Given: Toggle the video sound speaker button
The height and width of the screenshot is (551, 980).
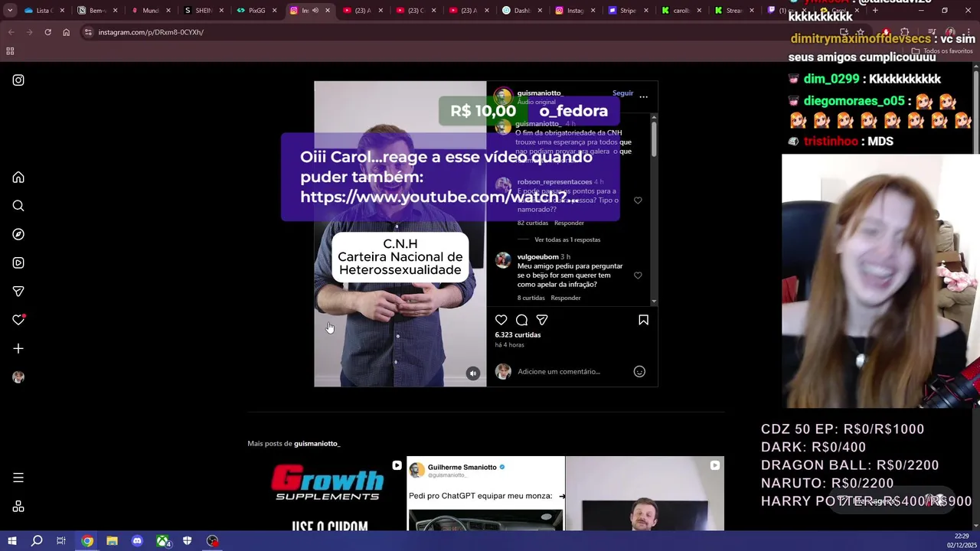Looking at the screenshot, I should 473,373.
